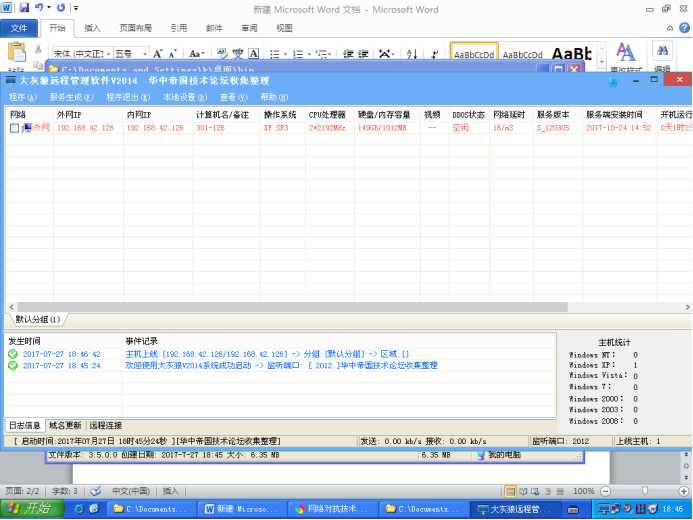693x520 pixels.
Task: Click the Print Layout view icon in Word's status bar
Action: pyautogui.click(x=510, y=491)
